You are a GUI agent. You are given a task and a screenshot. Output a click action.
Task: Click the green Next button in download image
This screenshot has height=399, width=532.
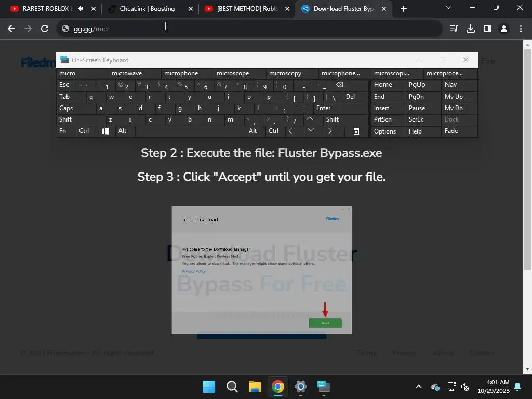pos(325,323)
